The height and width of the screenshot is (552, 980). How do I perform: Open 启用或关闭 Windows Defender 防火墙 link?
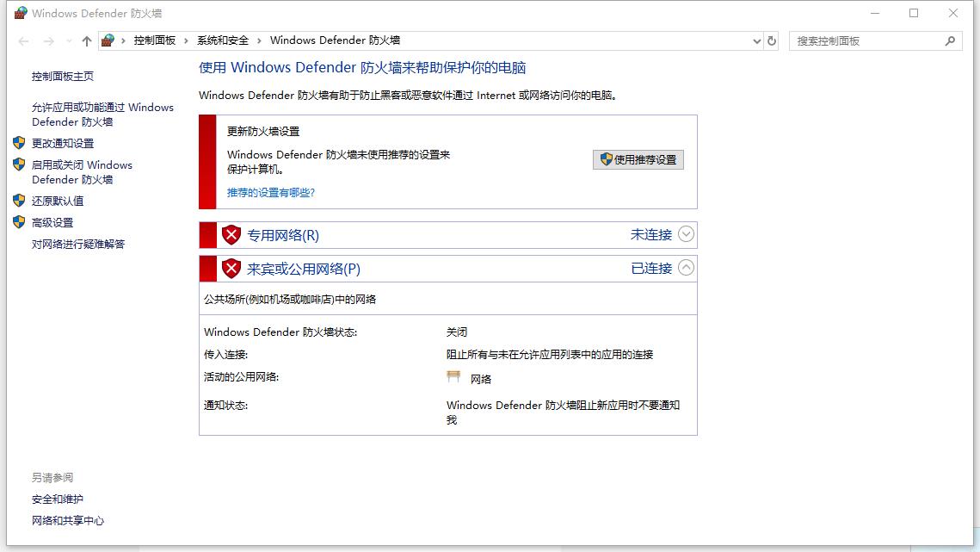click(82, 172)
